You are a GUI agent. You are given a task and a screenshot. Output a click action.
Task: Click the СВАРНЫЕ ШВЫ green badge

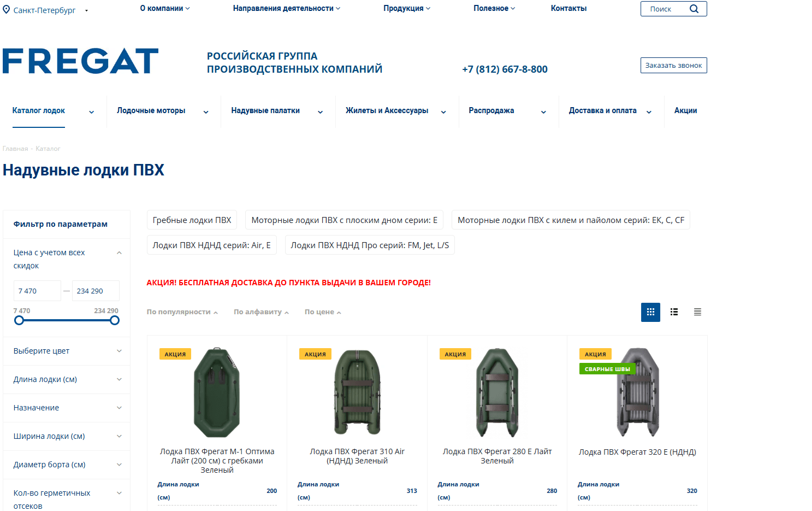(607, 369)
